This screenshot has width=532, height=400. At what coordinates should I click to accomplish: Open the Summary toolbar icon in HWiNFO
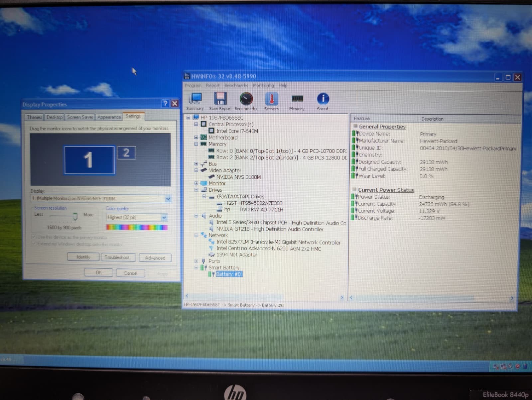[x=195, y=101]
